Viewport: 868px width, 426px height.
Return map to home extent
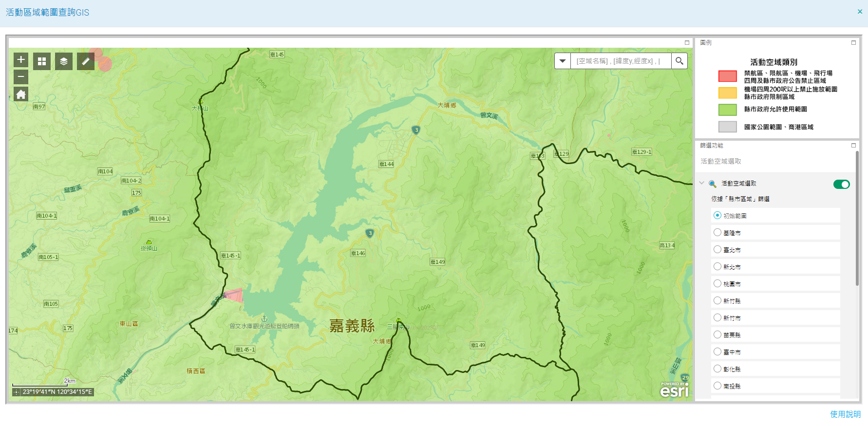click(21, 94)
